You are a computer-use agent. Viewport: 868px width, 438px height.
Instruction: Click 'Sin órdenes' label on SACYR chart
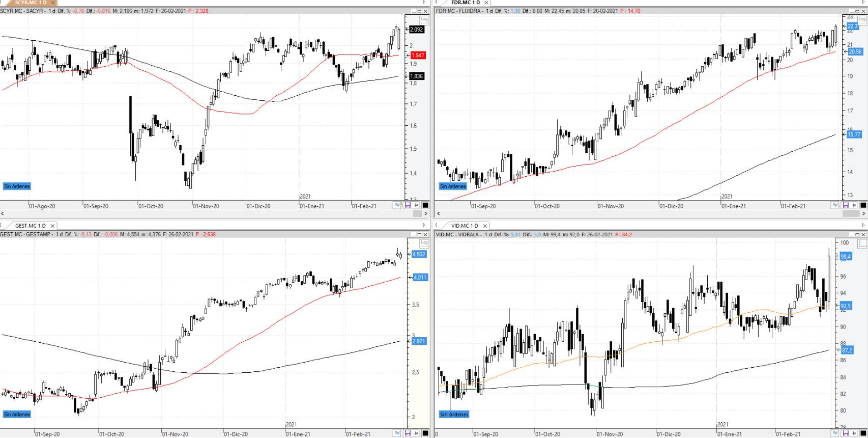(x=17, y=186)
